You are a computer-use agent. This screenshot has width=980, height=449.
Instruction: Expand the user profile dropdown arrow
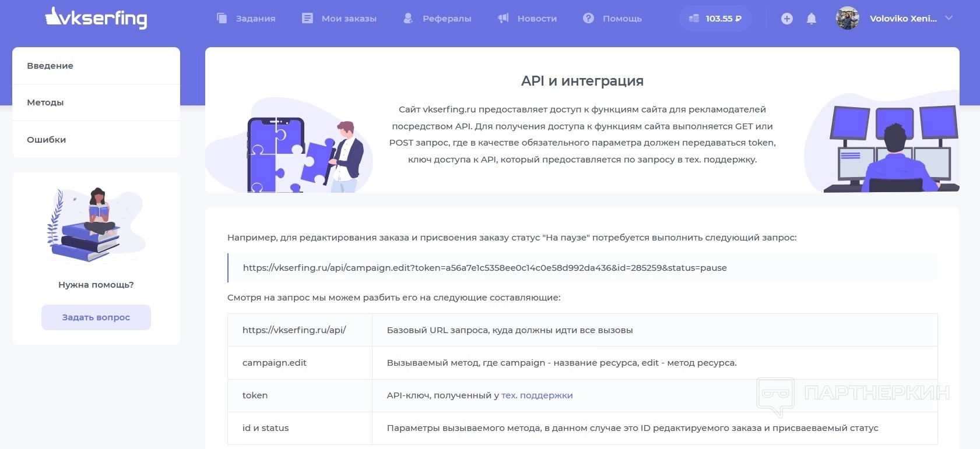tap(949, 18)
